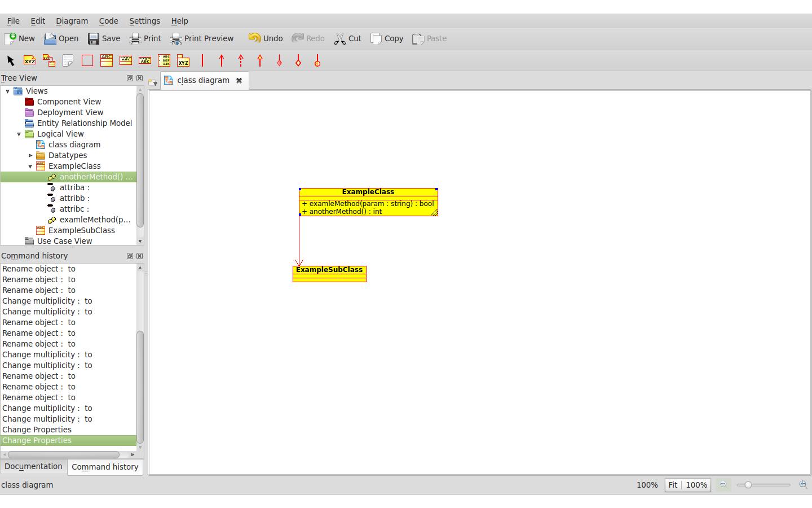Image resolution: width=812 pixels, height=508 pixels.
Task: Select the Generalization relationship tool
Action: click(x=260, y=60)
